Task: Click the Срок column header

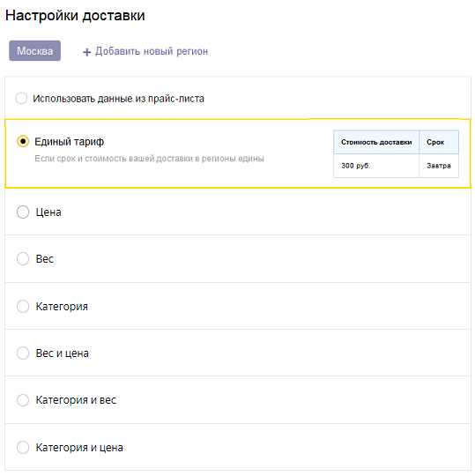Action: (439, 142)
